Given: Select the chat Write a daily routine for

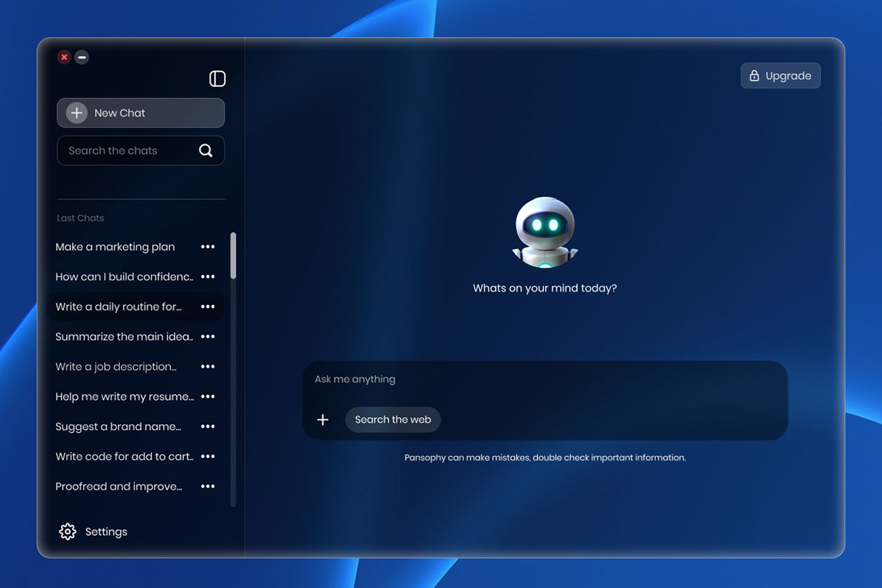Looking at the screenshot, I should click(119, 306).
